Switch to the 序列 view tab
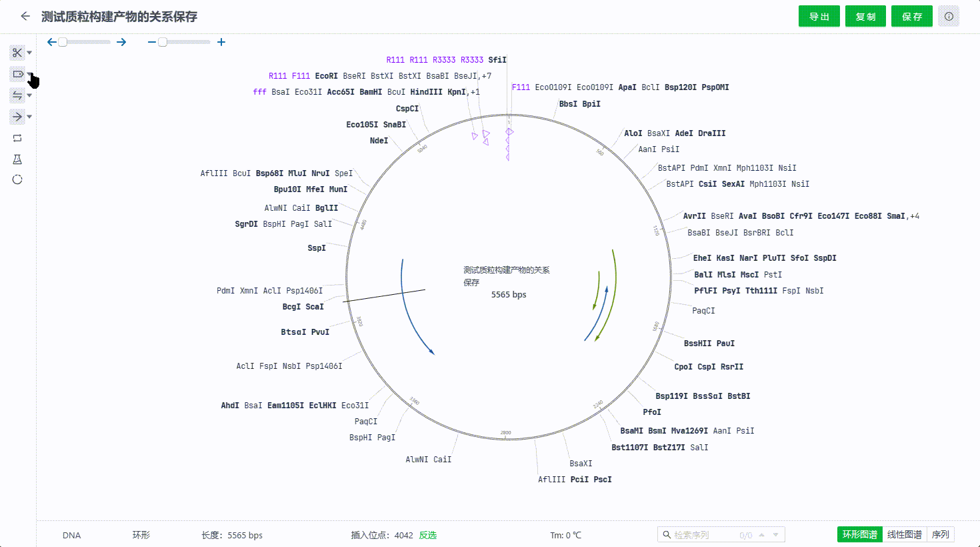Image resolution: width=980 pixels, height=547 pixels. click(940, 534)
